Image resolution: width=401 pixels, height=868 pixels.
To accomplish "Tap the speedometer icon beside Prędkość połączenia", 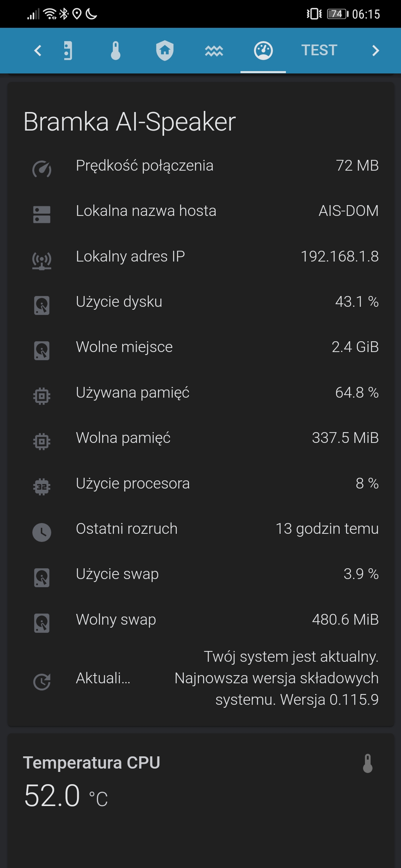I will pyautogui.click(x=42, y=169).
